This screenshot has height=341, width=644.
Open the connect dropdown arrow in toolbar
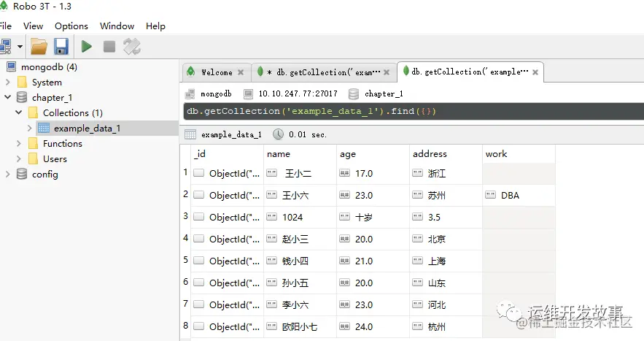pyautogui.click(x=20, y=47)
